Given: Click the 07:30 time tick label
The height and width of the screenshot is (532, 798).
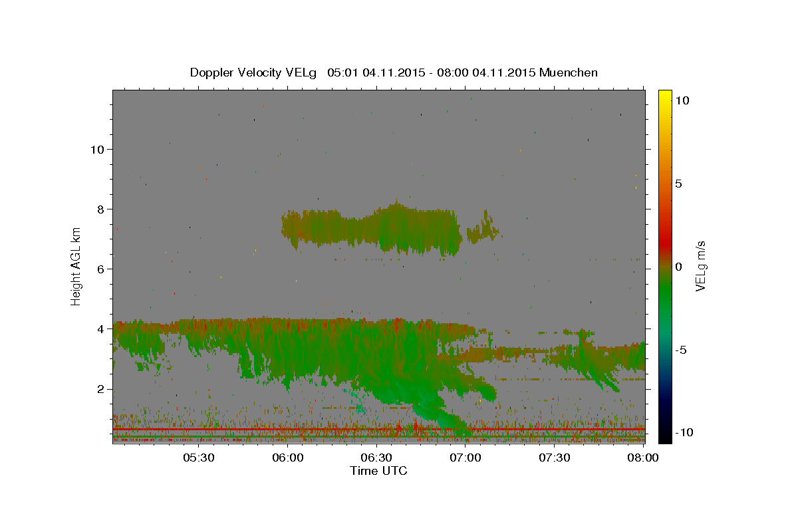Looking at the screenshot, I should 555,458.
